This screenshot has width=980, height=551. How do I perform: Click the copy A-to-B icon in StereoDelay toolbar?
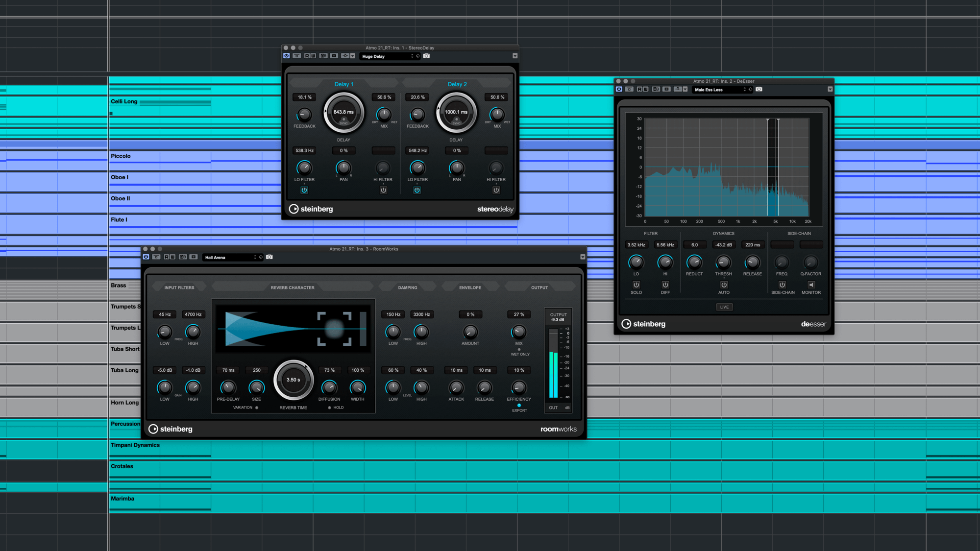click(334, 56)
